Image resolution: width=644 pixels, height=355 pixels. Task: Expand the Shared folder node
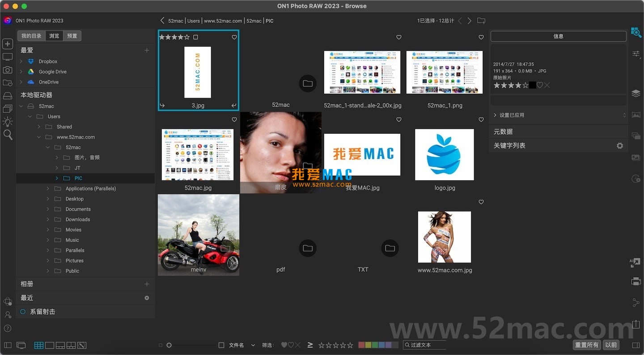pyautogui.click(x=39, y=127)
